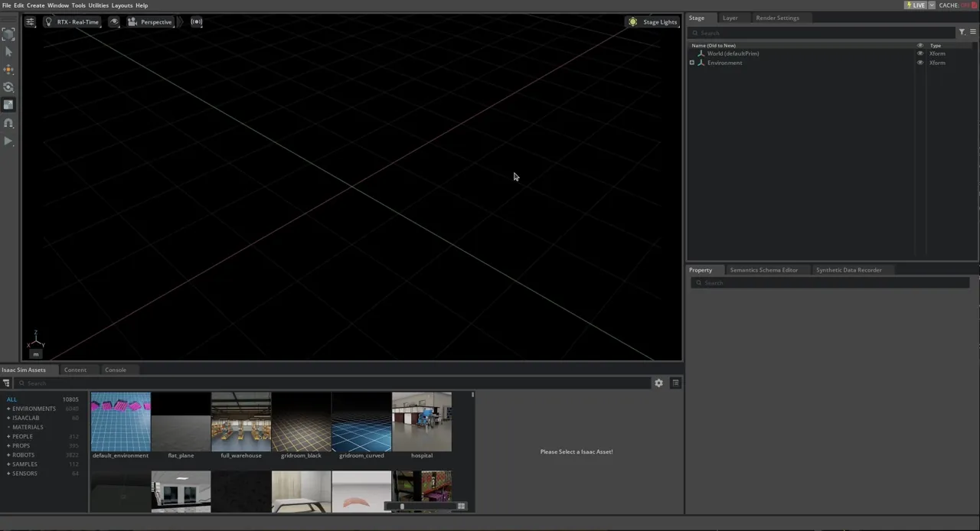Select the ROBOTS asset category
The image size is (980, 531).
click(x=23, y=454)
